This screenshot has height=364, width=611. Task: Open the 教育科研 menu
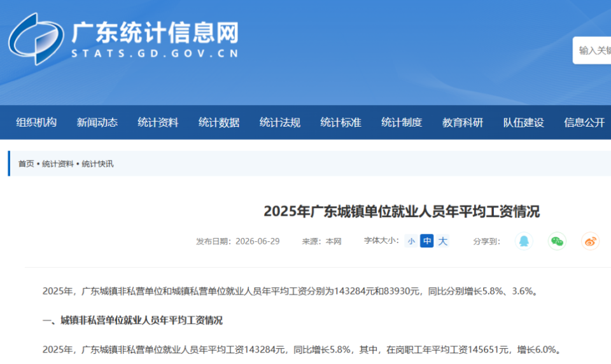point(463,122)
